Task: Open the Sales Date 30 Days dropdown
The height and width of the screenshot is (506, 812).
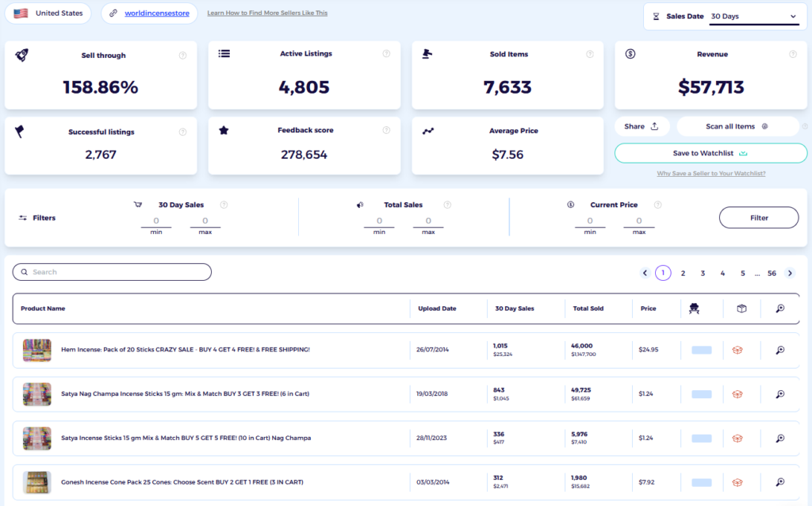Action: (753, 17)
